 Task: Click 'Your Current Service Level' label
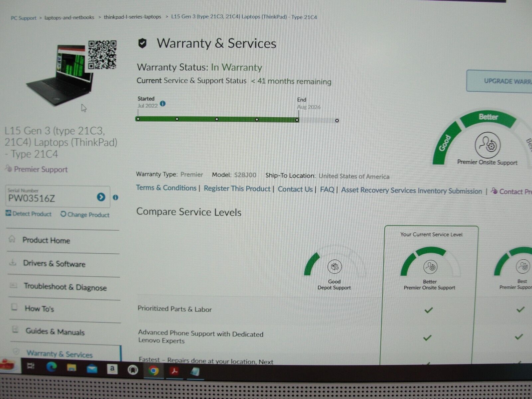point(431,234)
